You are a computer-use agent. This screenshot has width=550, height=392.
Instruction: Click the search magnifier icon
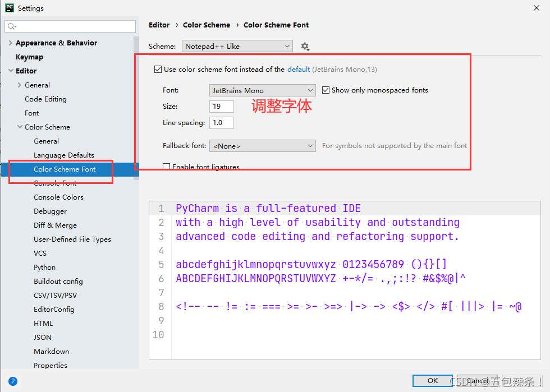[12, 26]
